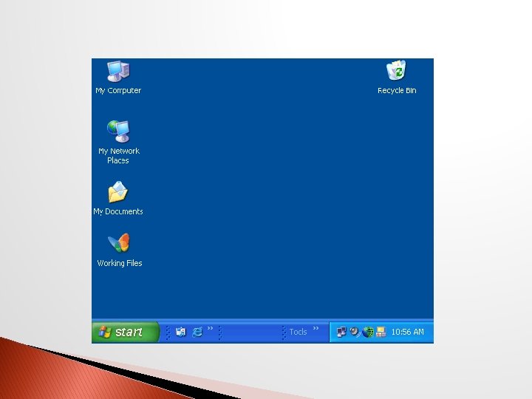Select the Working Files shortcut icon
This screenshot has height=399, width=532.
tap(119, 243)
